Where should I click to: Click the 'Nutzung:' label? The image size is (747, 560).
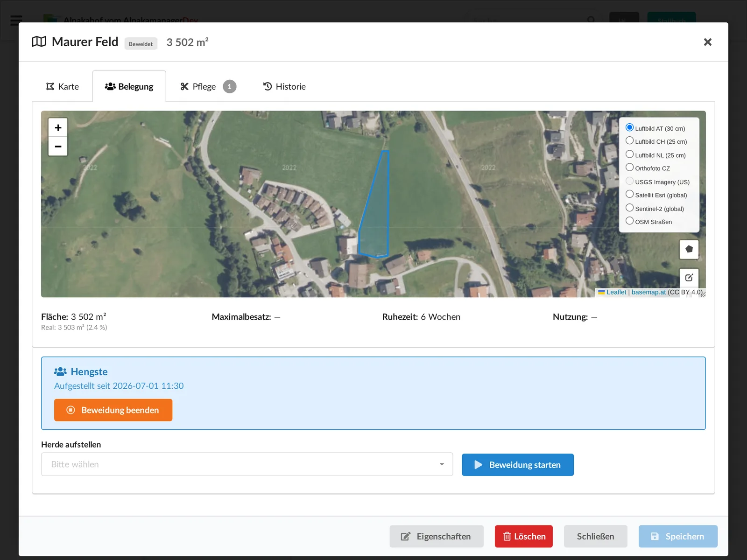click(570, 317)
